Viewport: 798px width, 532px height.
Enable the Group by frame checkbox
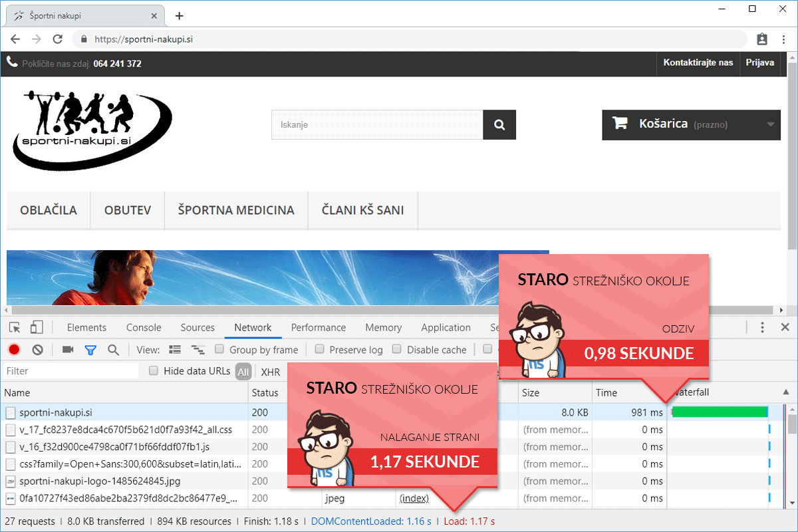pos(219,349)
